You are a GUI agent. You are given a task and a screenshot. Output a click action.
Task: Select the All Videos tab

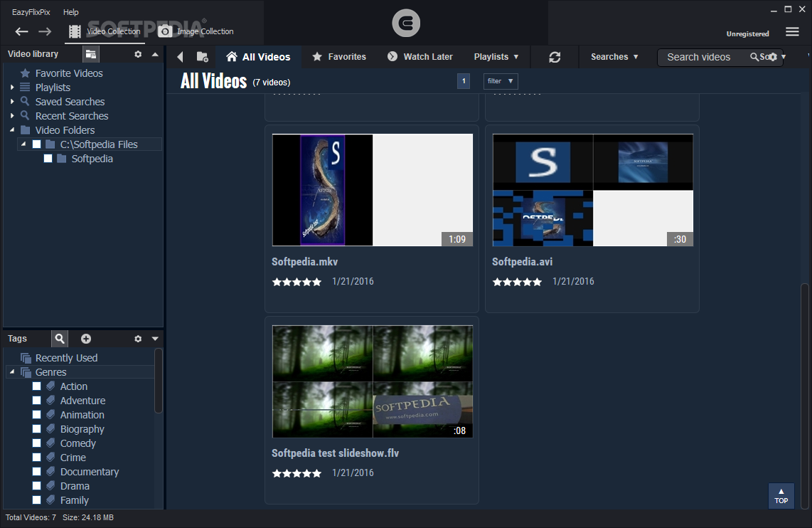(258, 57)
